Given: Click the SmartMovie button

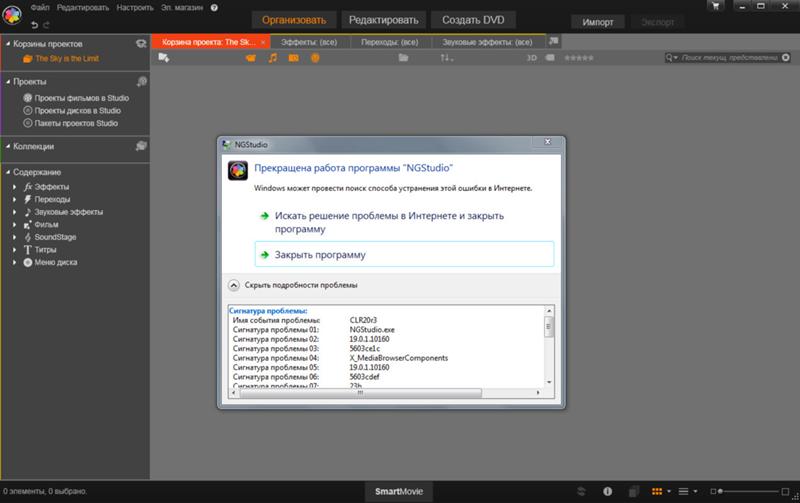Looking at the screenshot, I should pos(399,491).
